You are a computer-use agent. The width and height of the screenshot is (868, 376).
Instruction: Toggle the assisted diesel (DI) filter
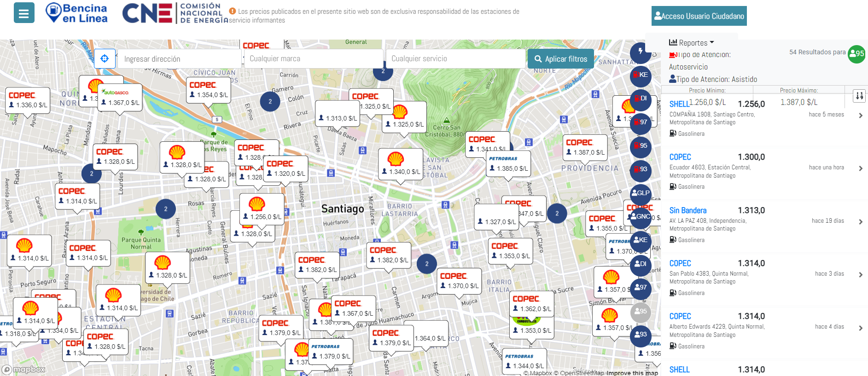point(640,264)
